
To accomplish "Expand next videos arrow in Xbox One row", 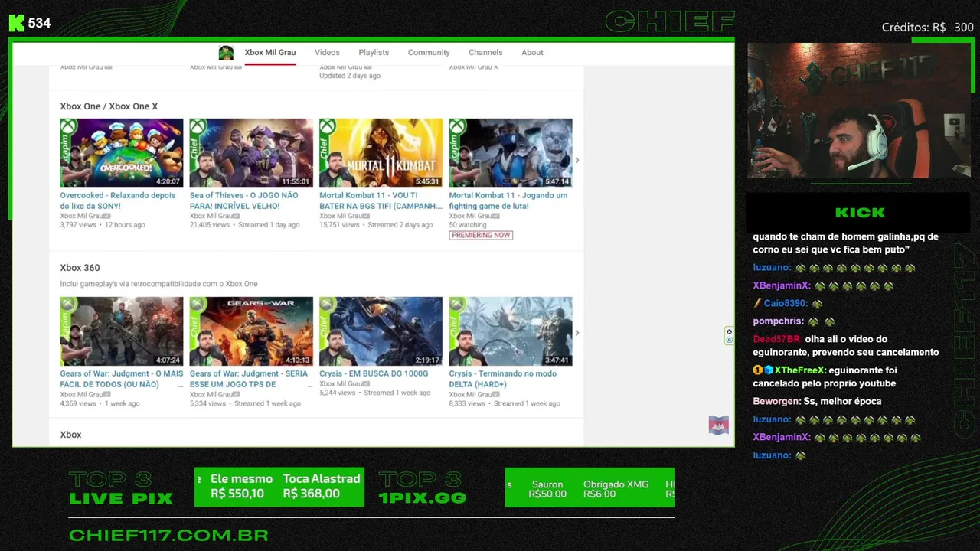I will coord(577,161).
